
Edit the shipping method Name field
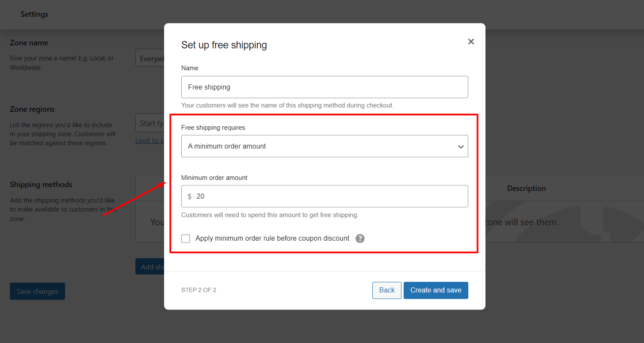[324, 87]
